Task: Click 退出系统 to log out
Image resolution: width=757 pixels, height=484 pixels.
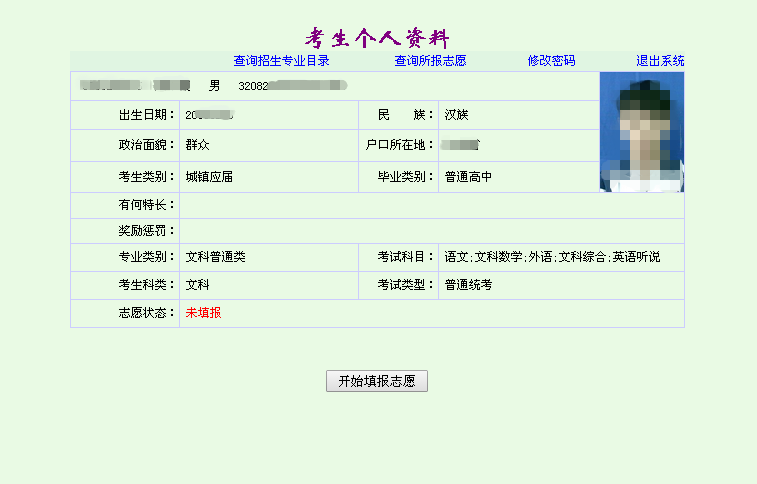Action: [x=660, y=61]
